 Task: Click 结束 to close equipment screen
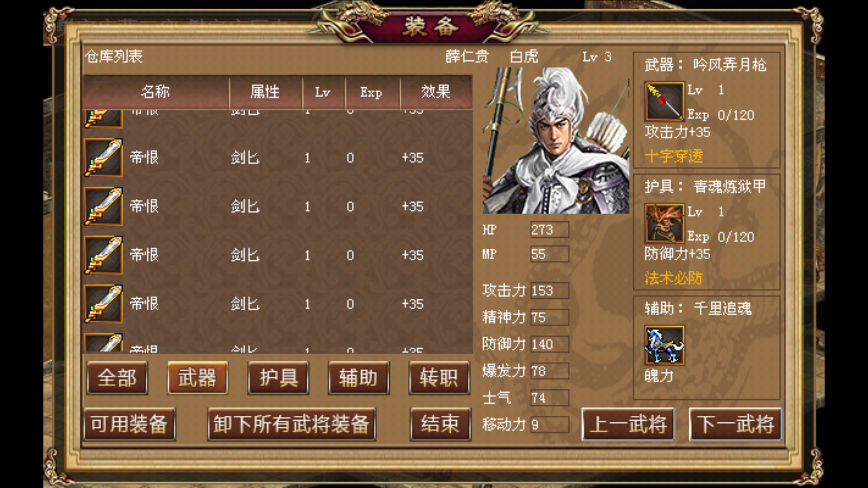[x=440, y=424]
